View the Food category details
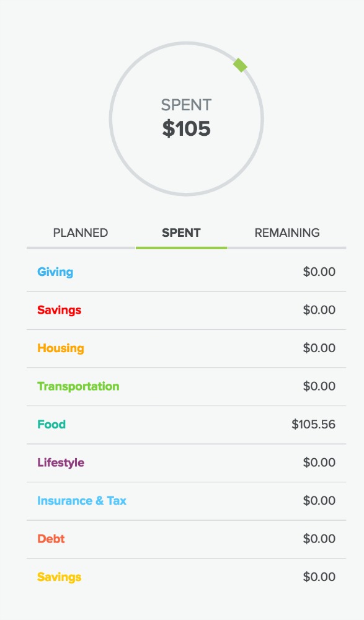364x620 pixels. pyautogui.click(x=52, y=424)
